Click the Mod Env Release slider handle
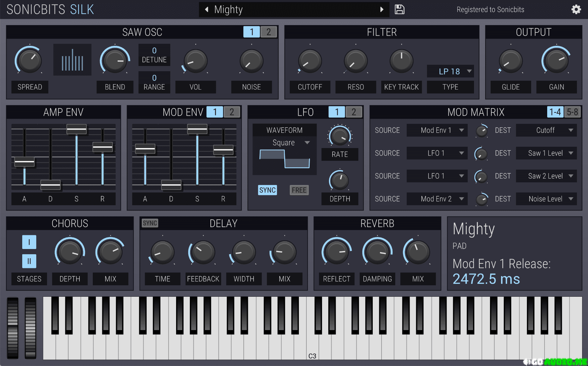Image resolution: width=588 pixels, height=366 pixels. pos(223,150)
